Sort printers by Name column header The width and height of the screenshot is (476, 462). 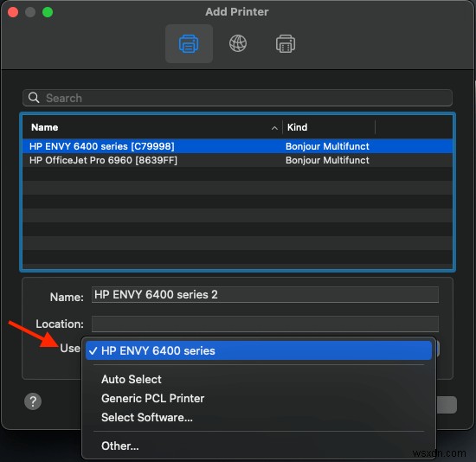point(45,127)
